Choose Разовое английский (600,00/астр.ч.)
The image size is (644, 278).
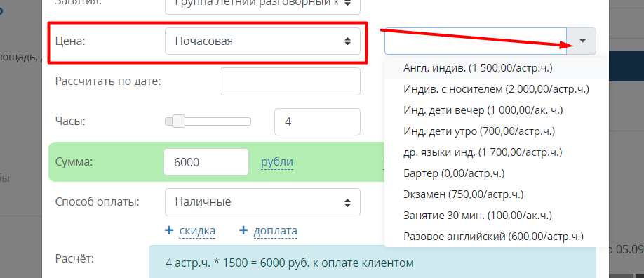[x=495, y=237]
